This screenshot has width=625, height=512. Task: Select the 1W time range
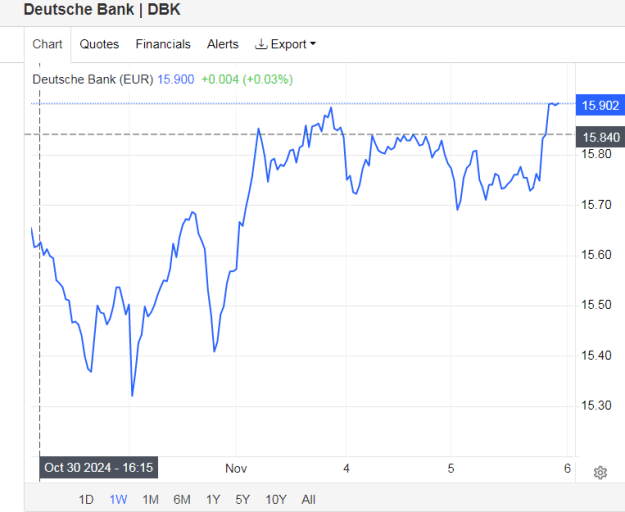[118, 499]
